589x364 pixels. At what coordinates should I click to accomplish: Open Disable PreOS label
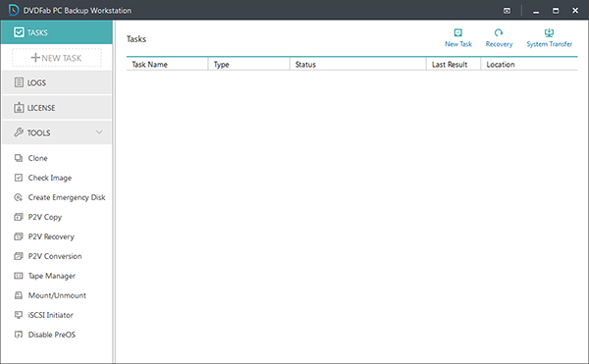52,335
